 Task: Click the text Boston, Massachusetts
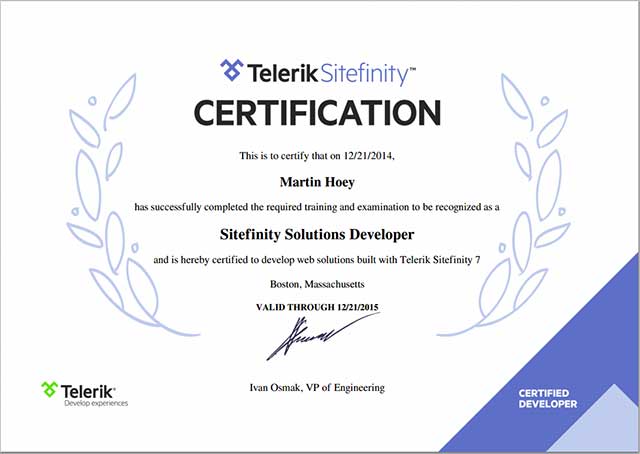317,284
